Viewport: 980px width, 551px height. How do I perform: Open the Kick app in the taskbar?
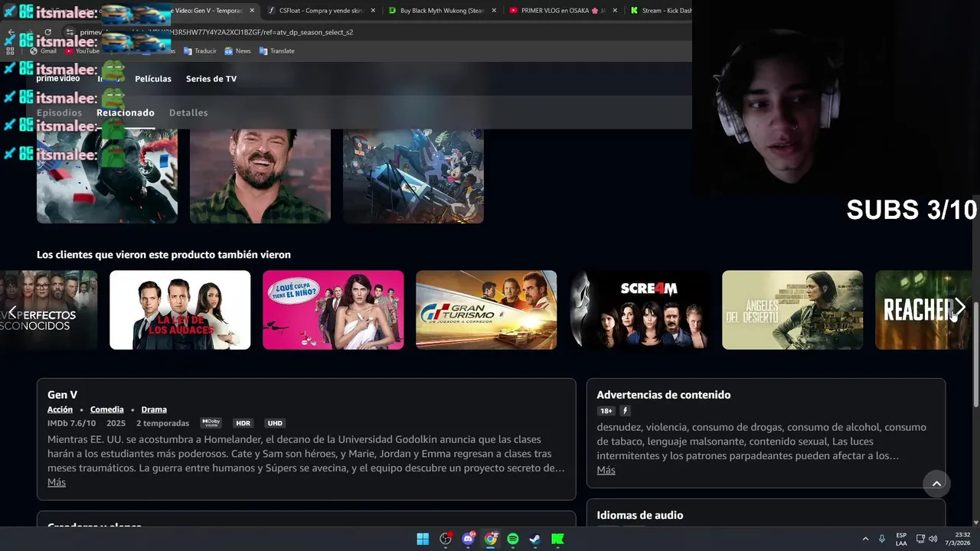(x=558, y=539)
